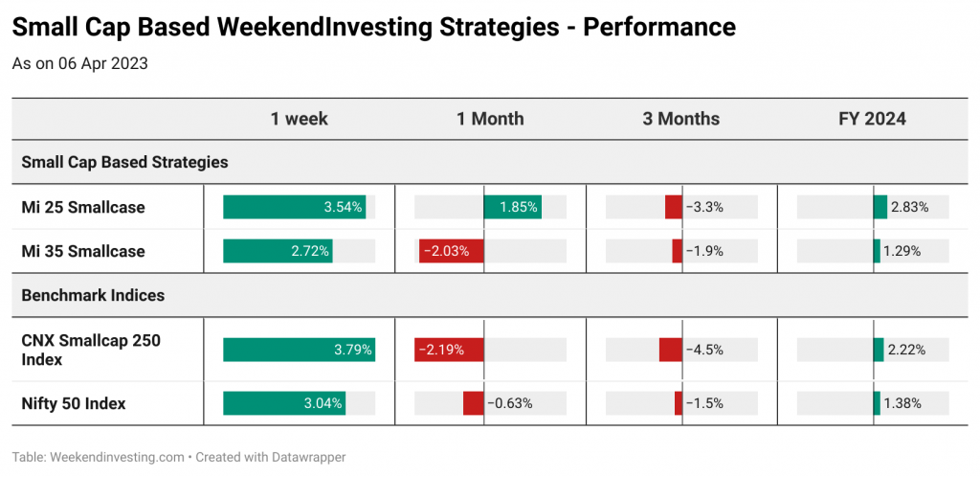Select the Mi 25 Smallcase row label

(83, 207)
